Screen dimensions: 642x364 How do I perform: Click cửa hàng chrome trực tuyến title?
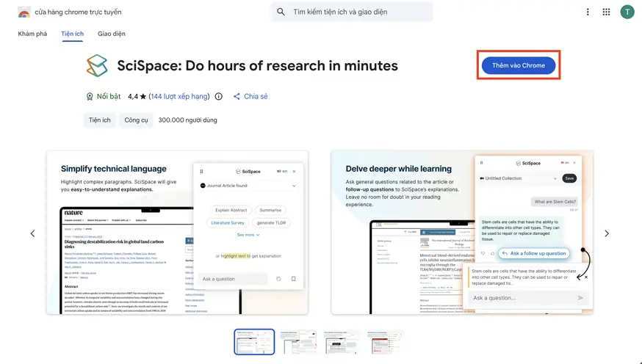(x=78, y=12)
